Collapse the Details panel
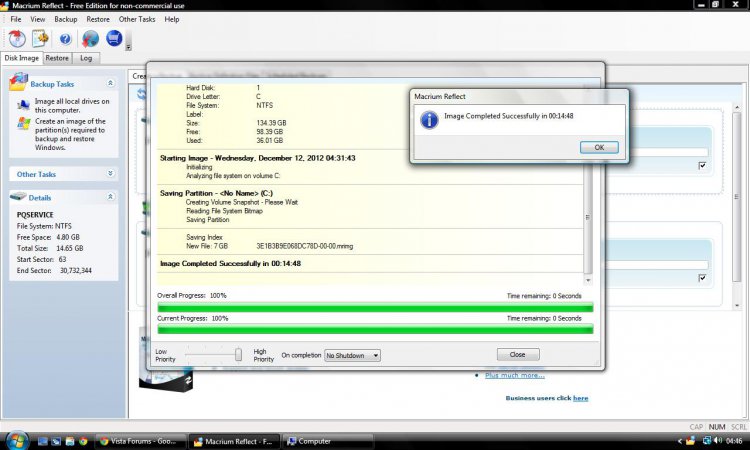The image size is (750, 450). coord(110,197)
